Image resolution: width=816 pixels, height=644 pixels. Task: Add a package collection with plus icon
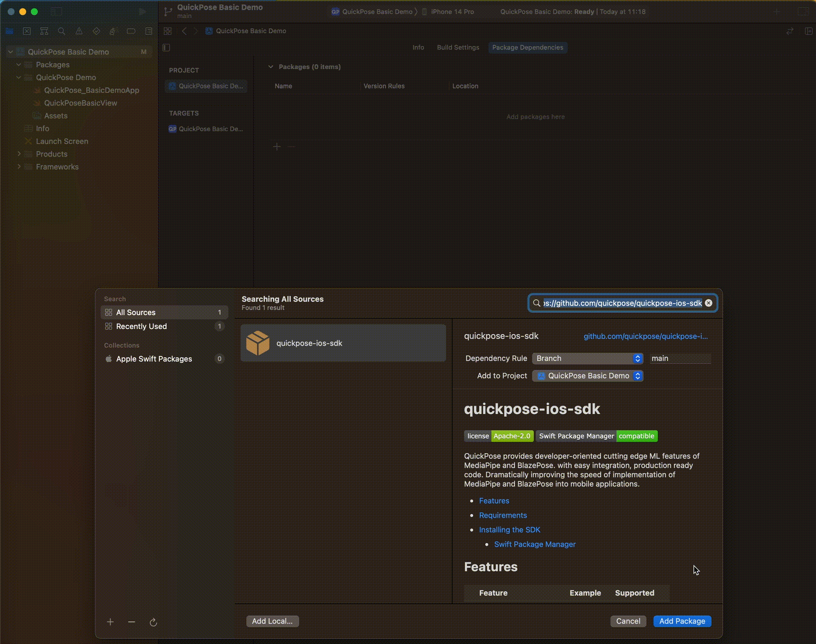[x=110, y=622]
